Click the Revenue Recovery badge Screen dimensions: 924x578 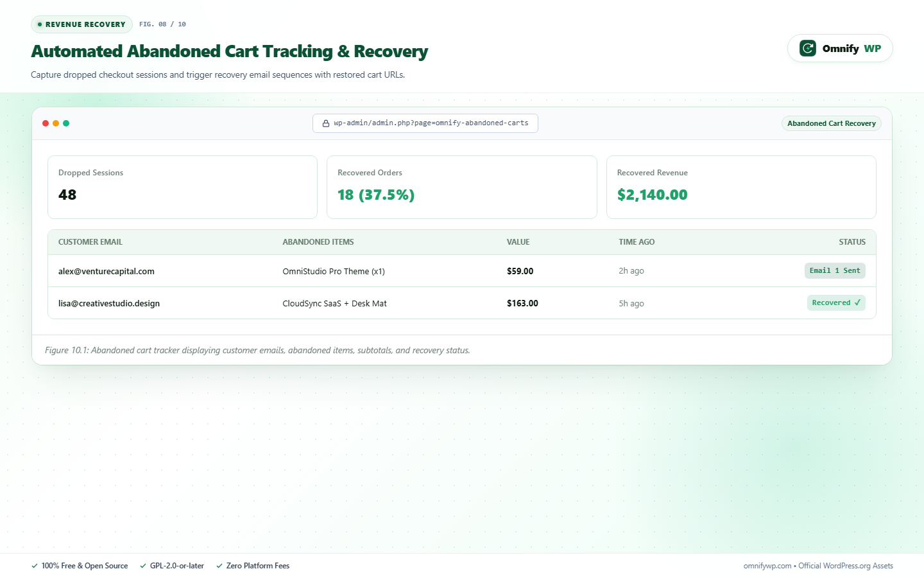(x=81, y=24)
